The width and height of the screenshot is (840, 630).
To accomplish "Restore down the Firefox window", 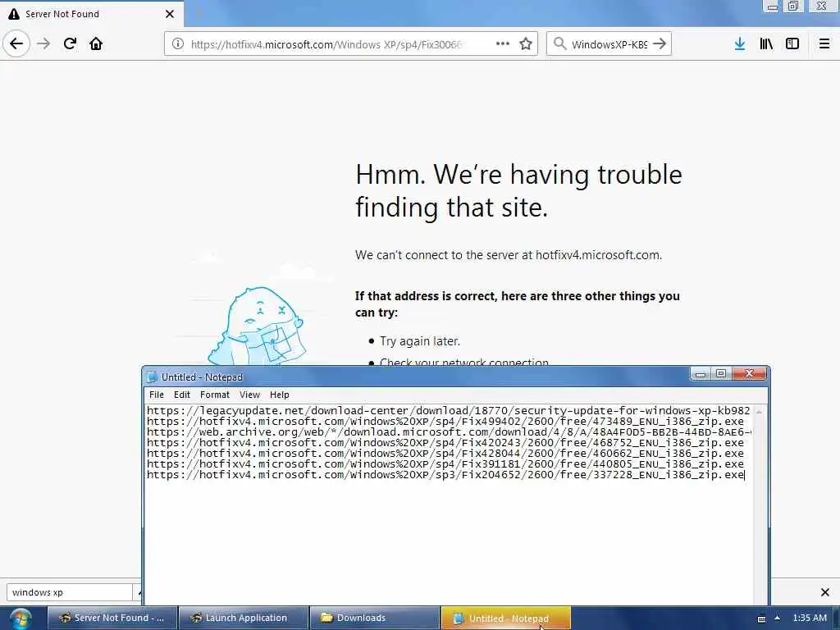I will point(793,7).
